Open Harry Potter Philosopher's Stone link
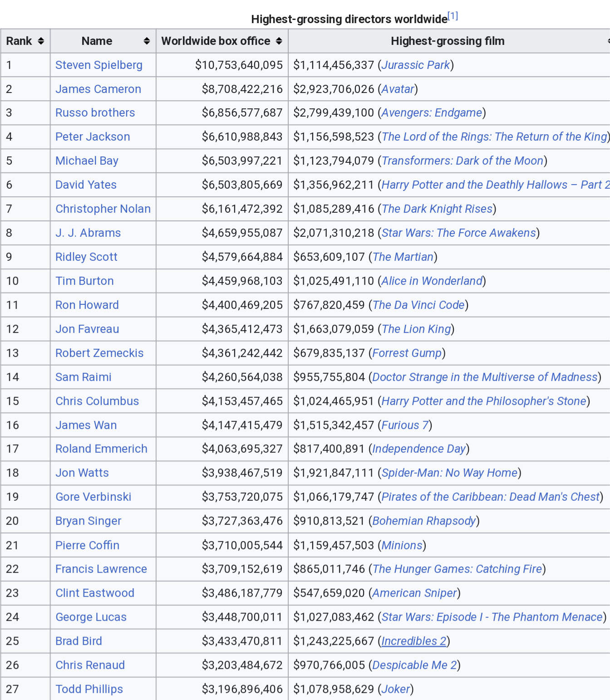 pyautogui.click(x=484, y=401)
